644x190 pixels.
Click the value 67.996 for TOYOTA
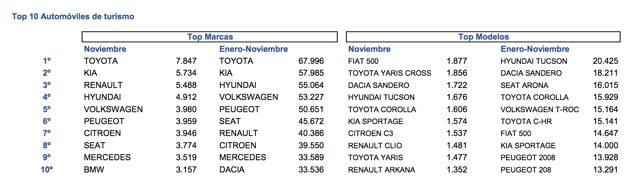click(311, 61)
